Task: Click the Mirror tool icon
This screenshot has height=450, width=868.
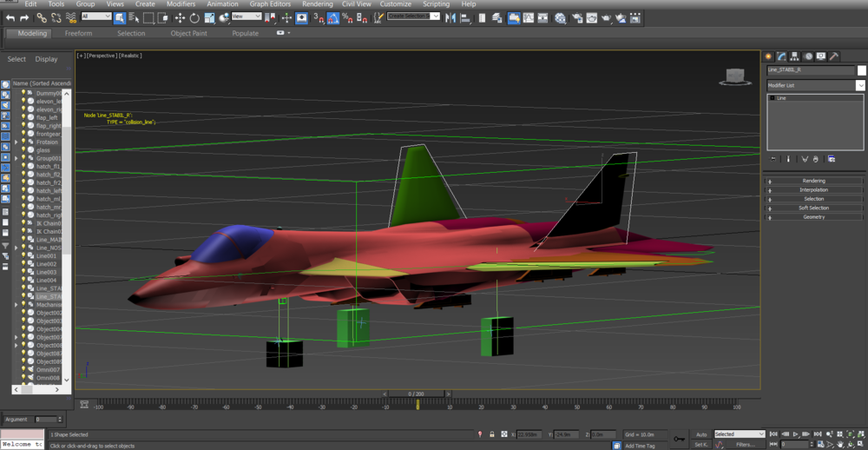Action: pos(450,17)
